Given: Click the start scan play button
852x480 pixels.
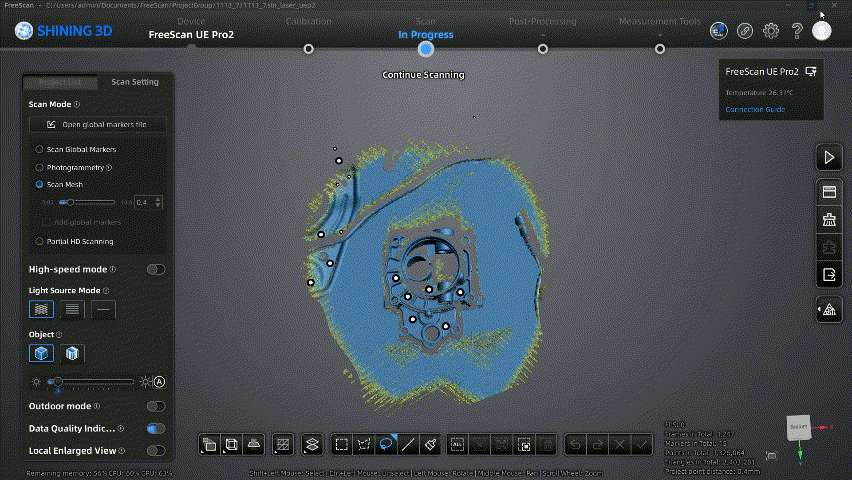Looking at the screenshot, I should point(828,158).
